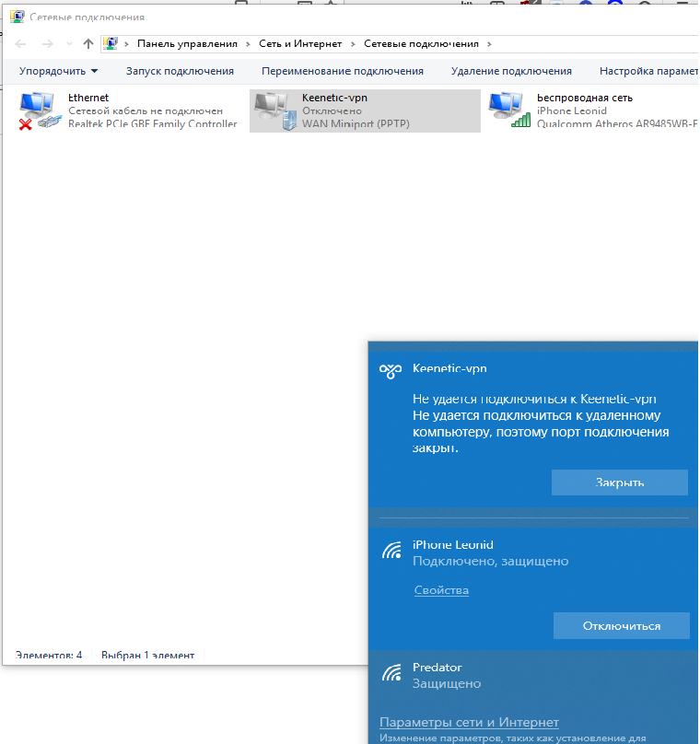Select the wireless network adapter icon
Image resolution: width=700 pixels, height=744 pixels.
point(509,110)
